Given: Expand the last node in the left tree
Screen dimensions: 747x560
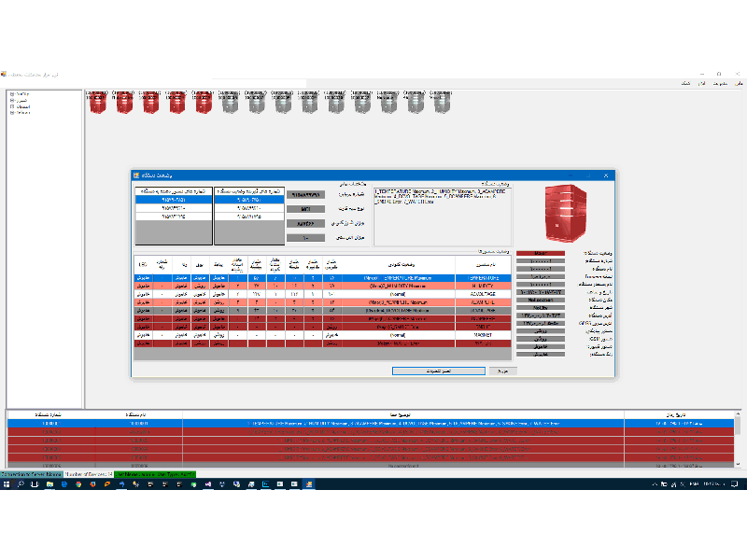Looking at the screenshot, I should [x=11, y=113].
